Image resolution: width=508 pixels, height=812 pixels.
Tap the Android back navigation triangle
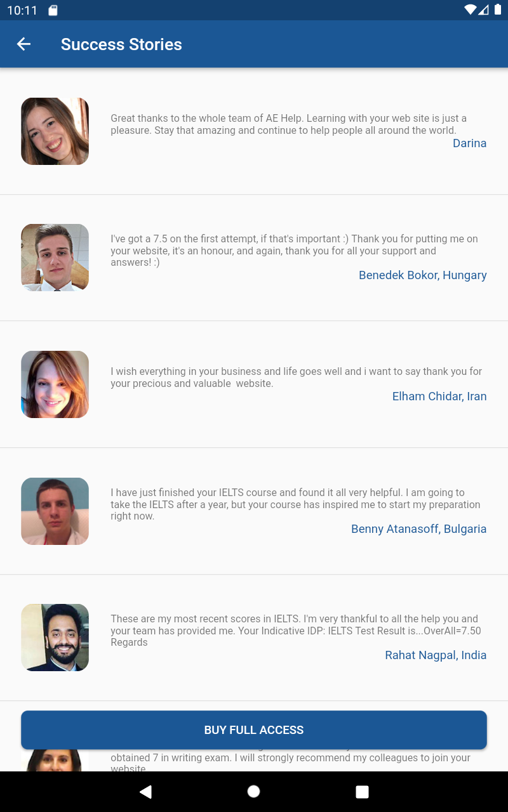click(145, 791)
